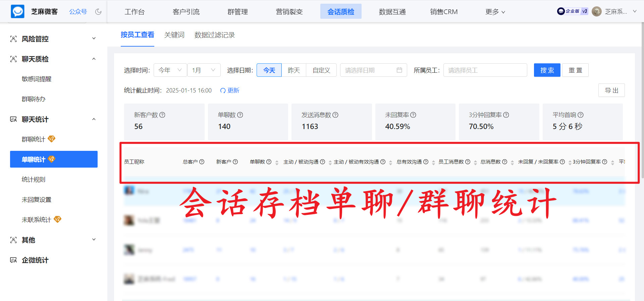The height and width of the screenshot is (301, 644).
Task: Click help icon beside 未回复率 card
Action: (413, 115)
